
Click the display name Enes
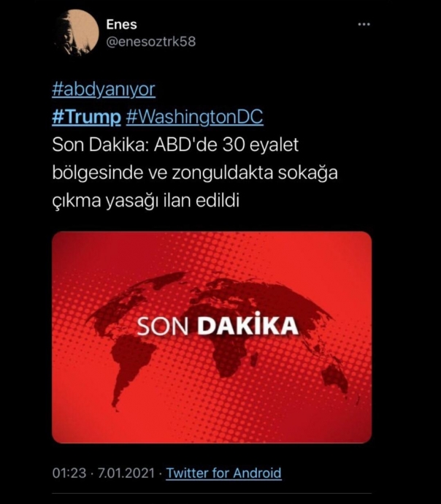pyautogui.click(x=121, y=24)
